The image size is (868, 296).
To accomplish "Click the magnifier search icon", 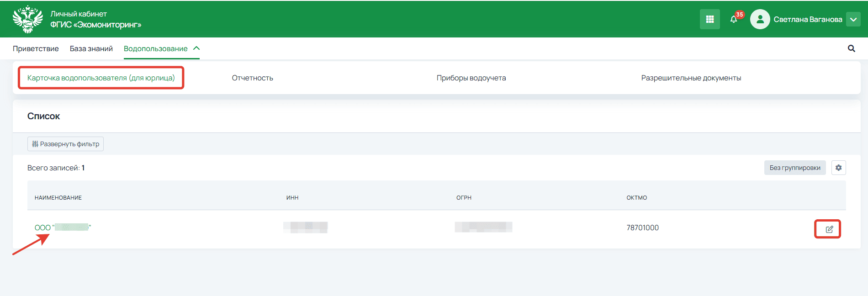I will click(851, 48).
